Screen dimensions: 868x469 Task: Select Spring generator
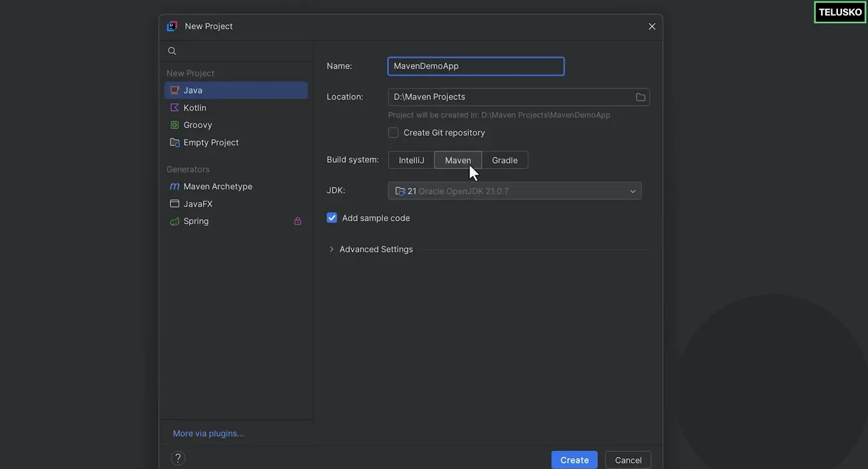coord(236,221)
